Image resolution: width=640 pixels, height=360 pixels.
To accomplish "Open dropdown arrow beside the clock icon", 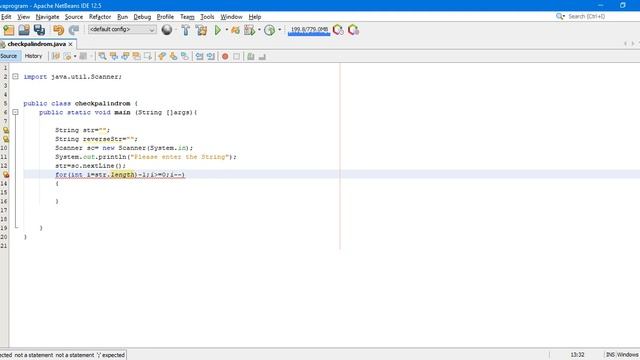I will [x=280, y=30].
